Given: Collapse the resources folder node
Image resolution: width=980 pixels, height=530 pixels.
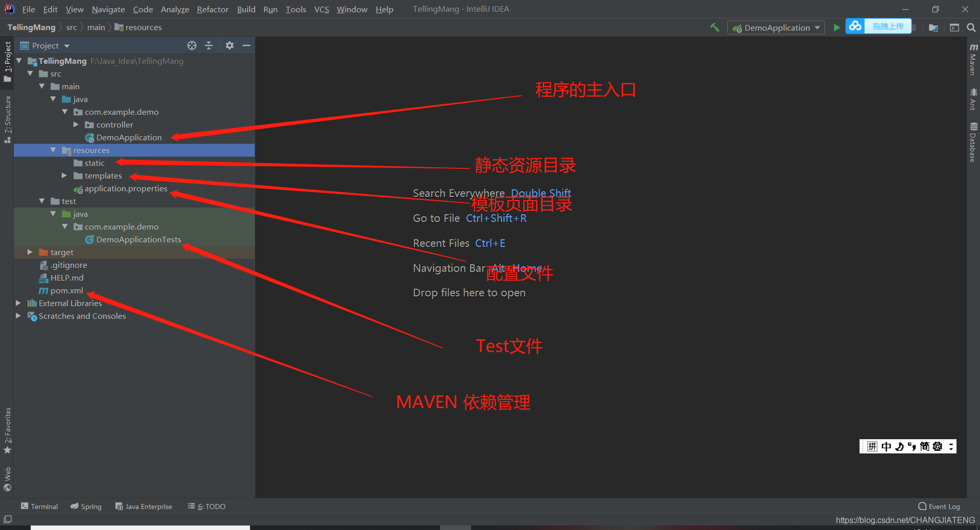Looking at the screenshot, I should [53, 150].
